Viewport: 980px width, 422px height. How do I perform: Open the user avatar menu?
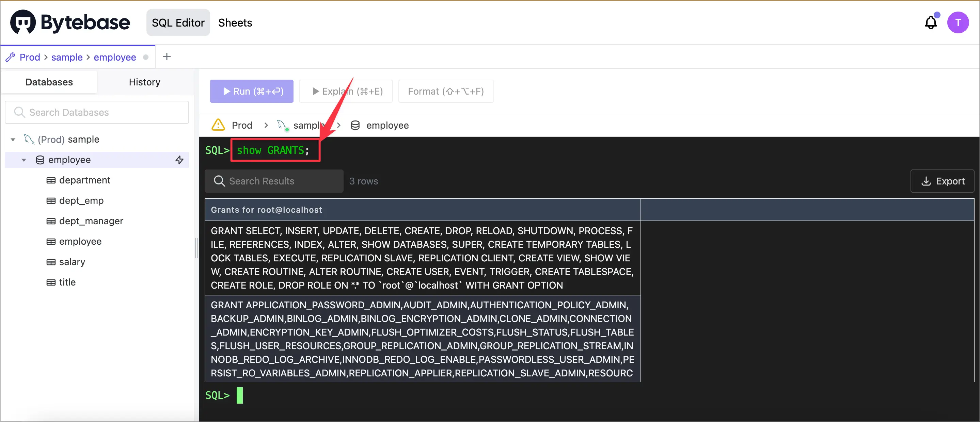tap(958, 22)
